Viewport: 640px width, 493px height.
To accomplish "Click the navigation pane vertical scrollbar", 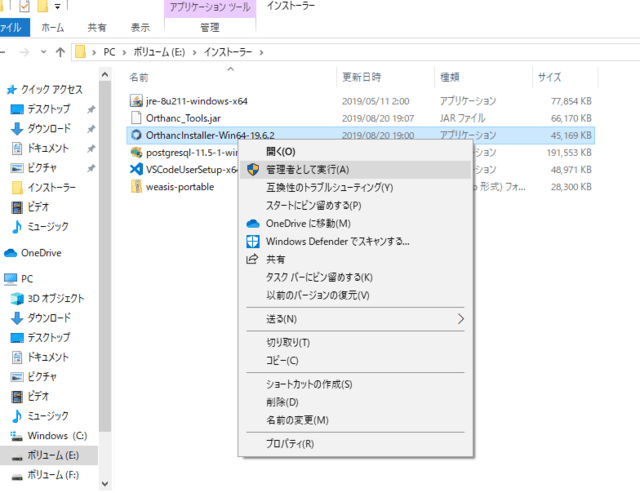I will pos(104,250).
